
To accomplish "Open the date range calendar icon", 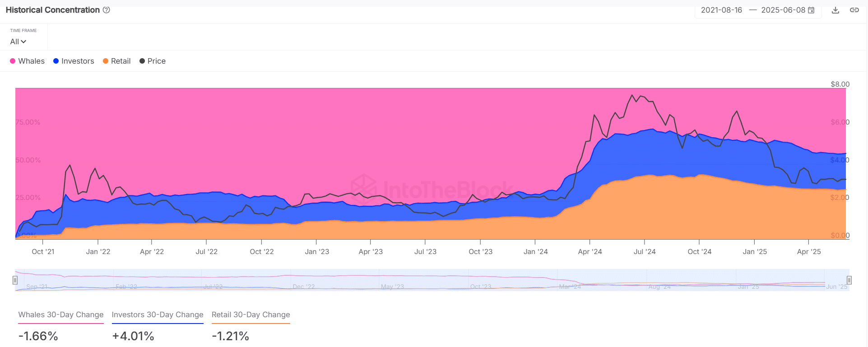I will pyautogui.click(x=811, y=10).
